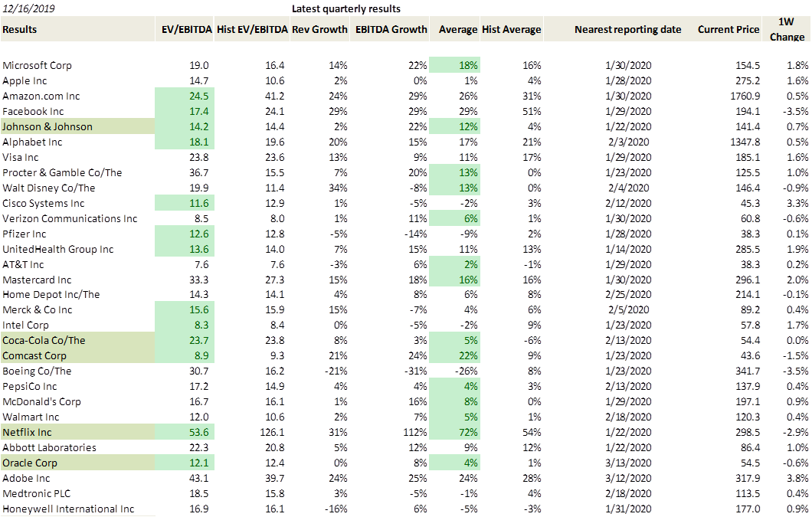Select the Rev Growth header cell
The image size is (812, 517).
[x=319, y=29]
